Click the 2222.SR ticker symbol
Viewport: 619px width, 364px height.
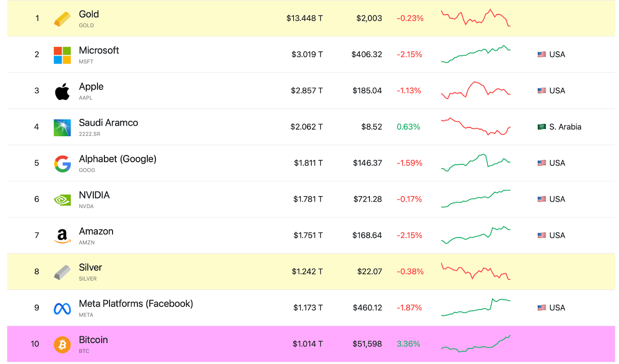(x=89, y=134)
